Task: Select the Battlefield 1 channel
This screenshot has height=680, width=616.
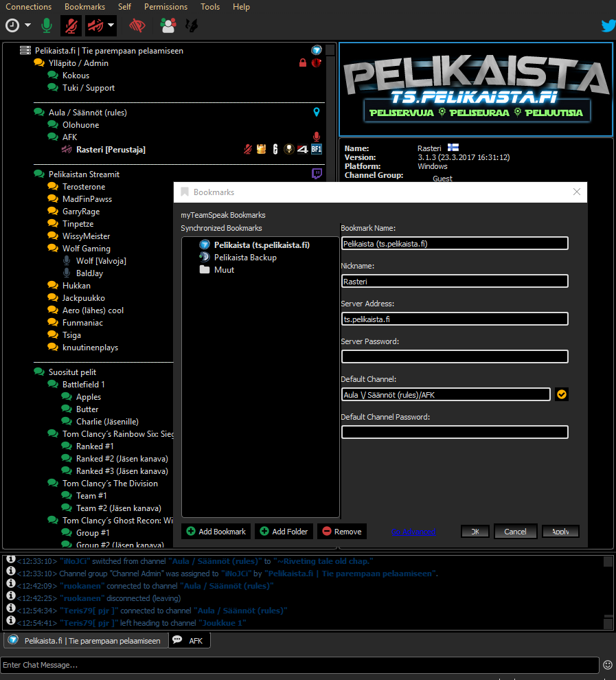Action: point(83,385)
